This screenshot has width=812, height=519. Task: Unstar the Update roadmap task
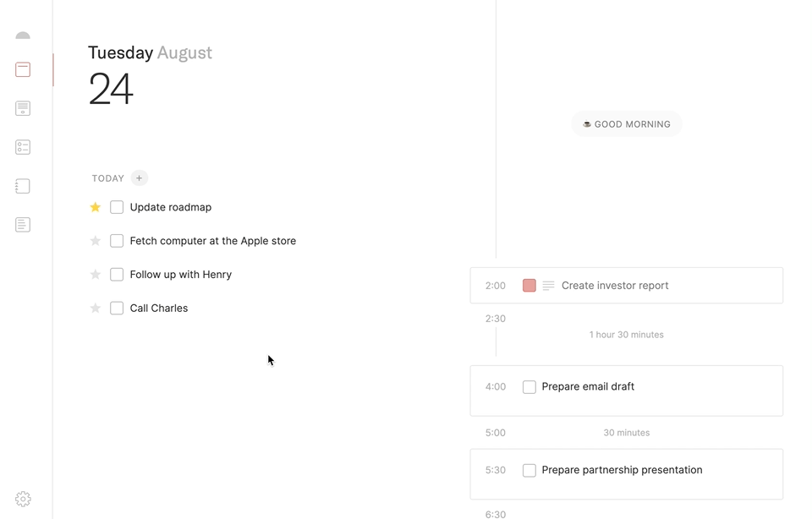click(x=96, y=207)
